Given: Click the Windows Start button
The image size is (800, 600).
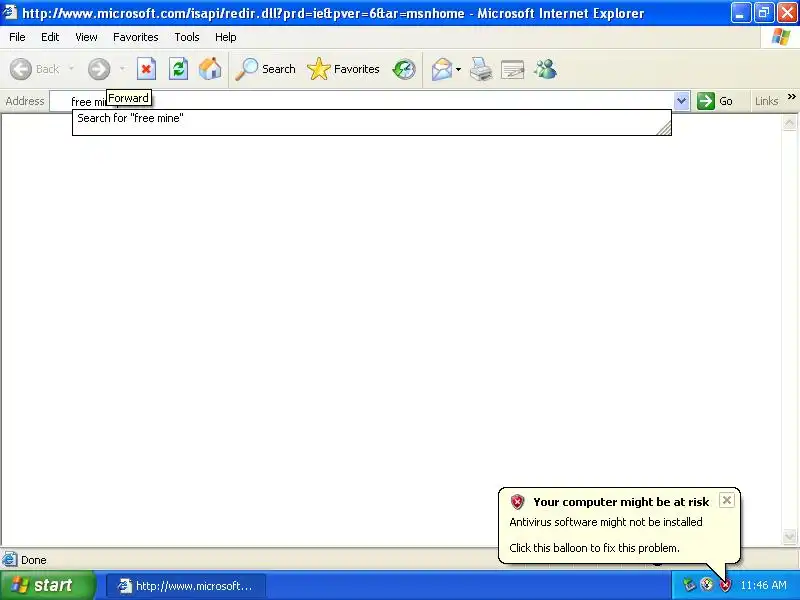Looking at the screenshot, I should pos(47,585).
